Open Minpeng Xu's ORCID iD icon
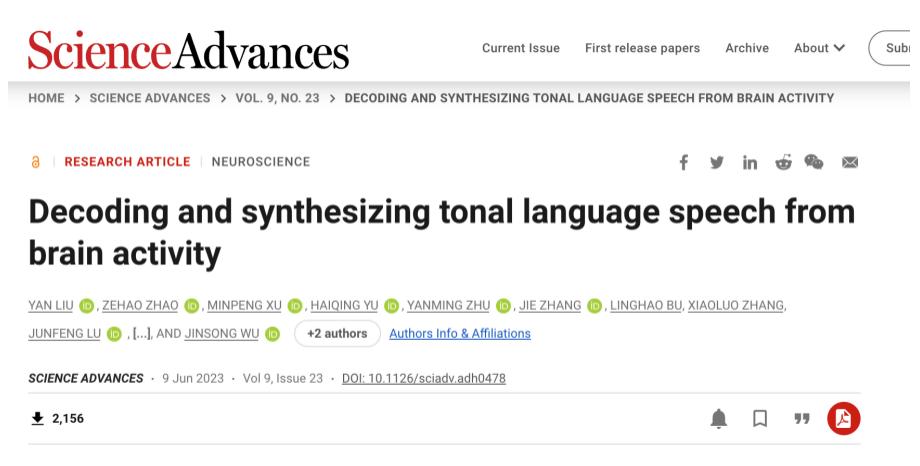The image size is (920, 466). (295, 306)
